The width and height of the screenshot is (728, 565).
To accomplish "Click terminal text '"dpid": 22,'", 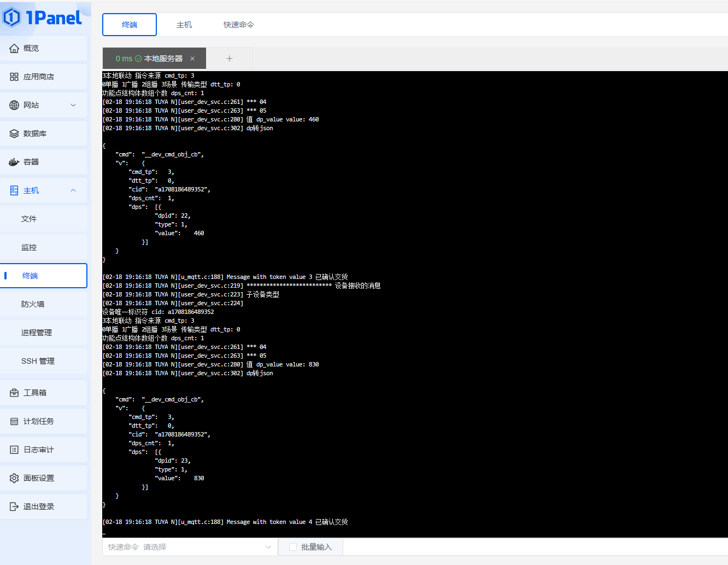I will 173,215.
